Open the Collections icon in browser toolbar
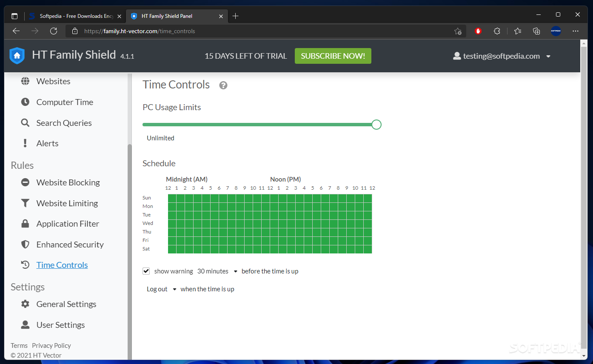 click(536, 31)
